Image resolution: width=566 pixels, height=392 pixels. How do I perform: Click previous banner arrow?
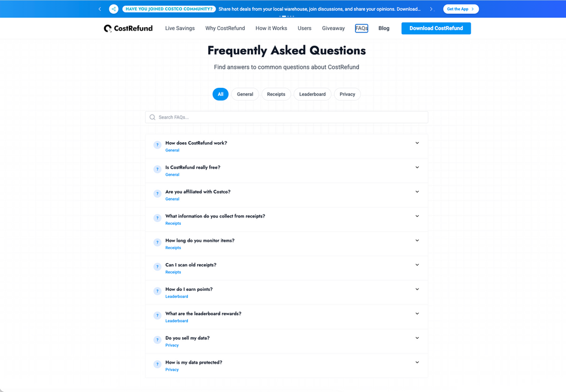pos(100,9)
